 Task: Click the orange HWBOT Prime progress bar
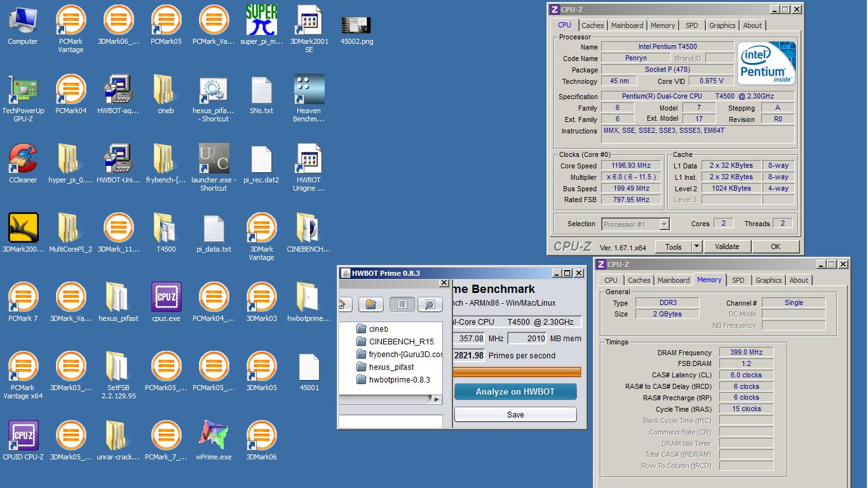click(x=517, y=372)
